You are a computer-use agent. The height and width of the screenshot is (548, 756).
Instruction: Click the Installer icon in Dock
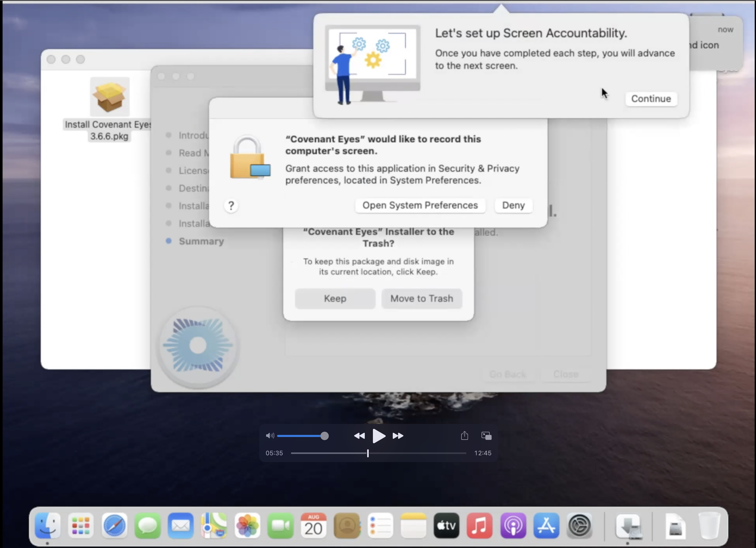[628, 526]
